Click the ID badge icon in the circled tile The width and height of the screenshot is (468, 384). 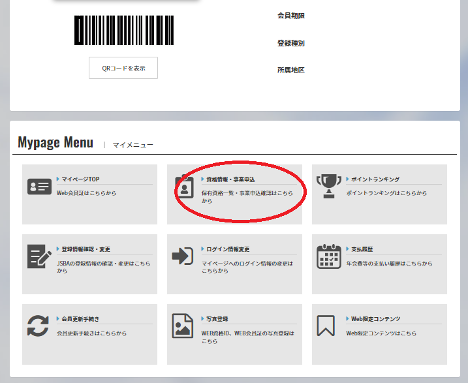point(184,187)
